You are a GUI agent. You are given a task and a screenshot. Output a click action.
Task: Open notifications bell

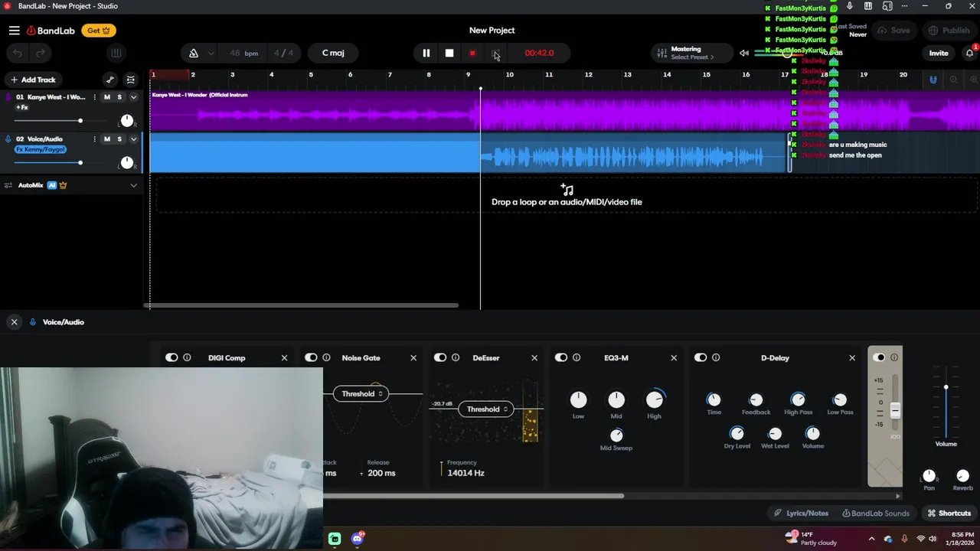click(969, 53)
